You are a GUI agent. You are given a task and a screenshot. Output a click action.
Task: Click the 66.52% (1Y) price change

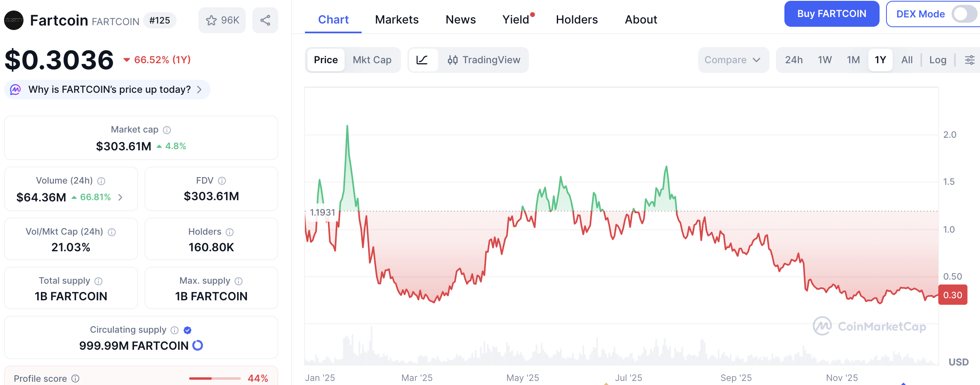pyautogui.click(x=157, y=60)
